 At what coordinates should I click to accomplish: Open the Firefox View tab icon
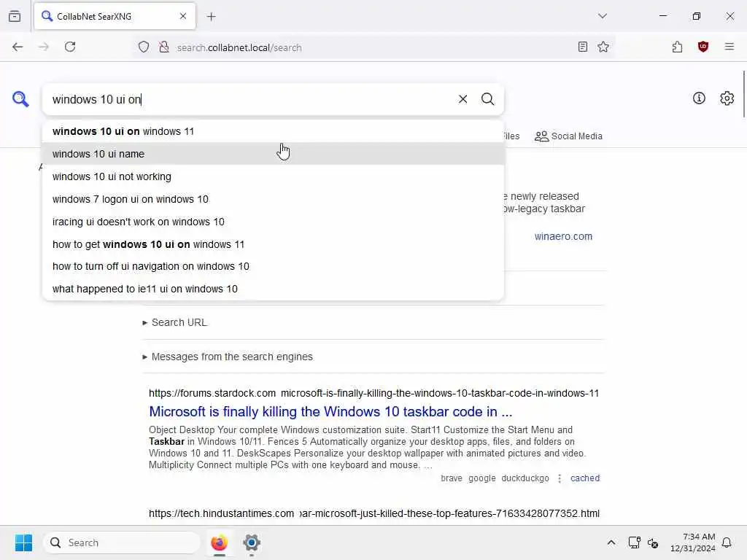point(15,16)
